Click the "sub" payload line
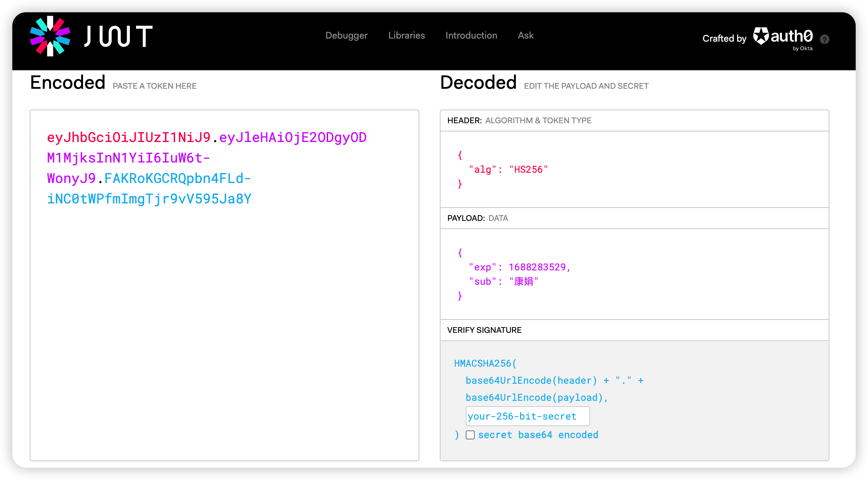The height and width of the screenshot is (480, 868). 503,281
